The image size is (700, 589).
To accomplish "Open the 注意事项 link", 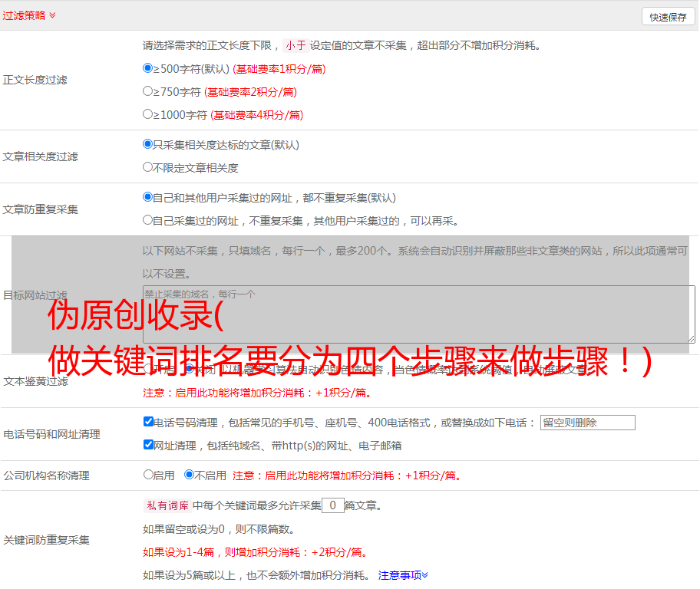I will (399, 574).
